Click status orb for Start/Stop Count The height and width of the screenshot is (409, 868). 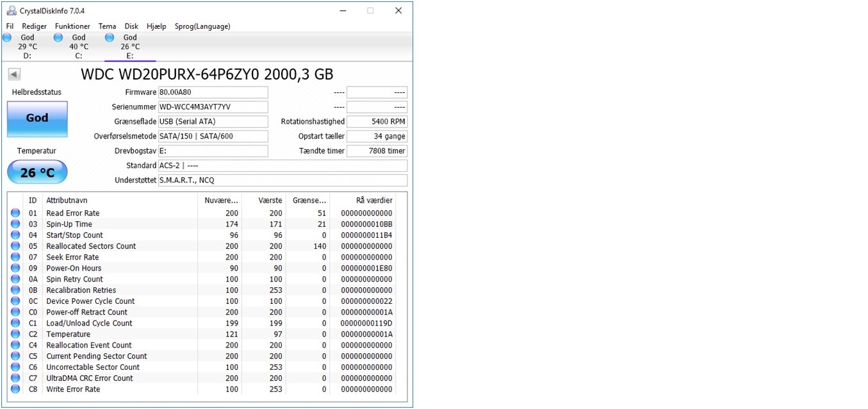pyautogui.click(x=15, y=235)
